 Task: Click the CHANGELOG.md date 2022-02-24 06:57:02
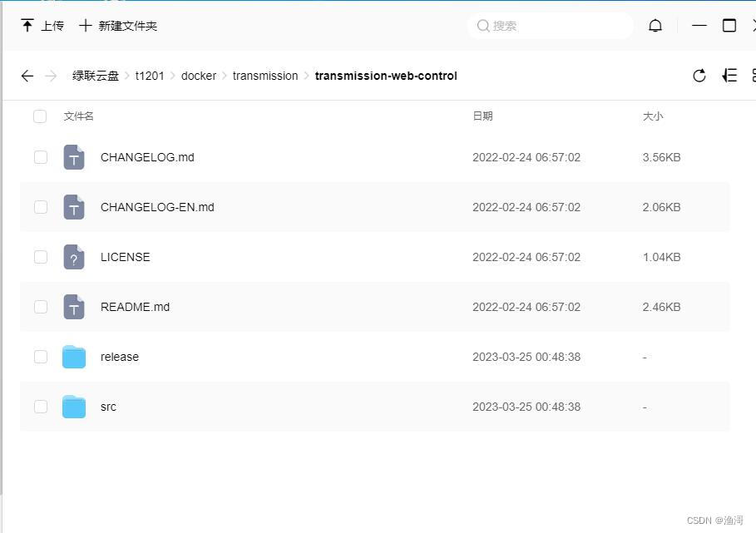pos(526,157)
